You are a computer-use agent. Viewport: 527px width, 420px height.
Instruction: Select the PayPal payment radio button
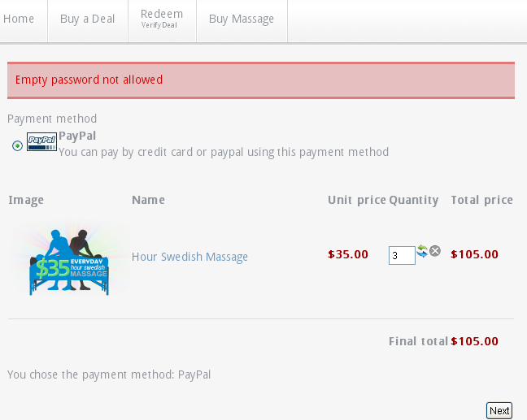point(17,145)
